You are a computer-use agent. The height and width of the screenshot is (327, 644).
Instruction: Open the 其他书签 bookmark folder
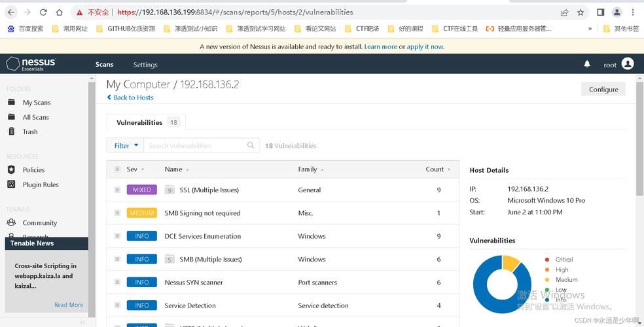pyautogui.click(x=621, y=29)
